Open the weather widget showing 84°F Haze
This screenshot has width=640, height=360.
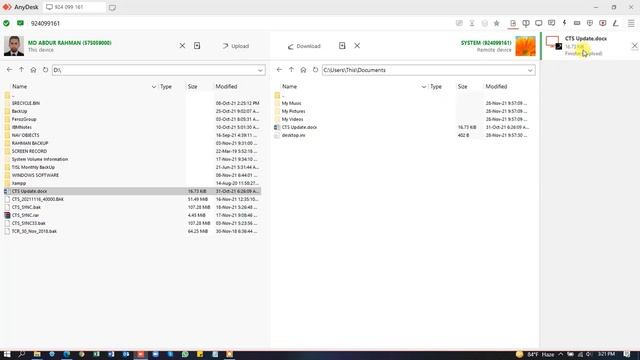(536, 354)
